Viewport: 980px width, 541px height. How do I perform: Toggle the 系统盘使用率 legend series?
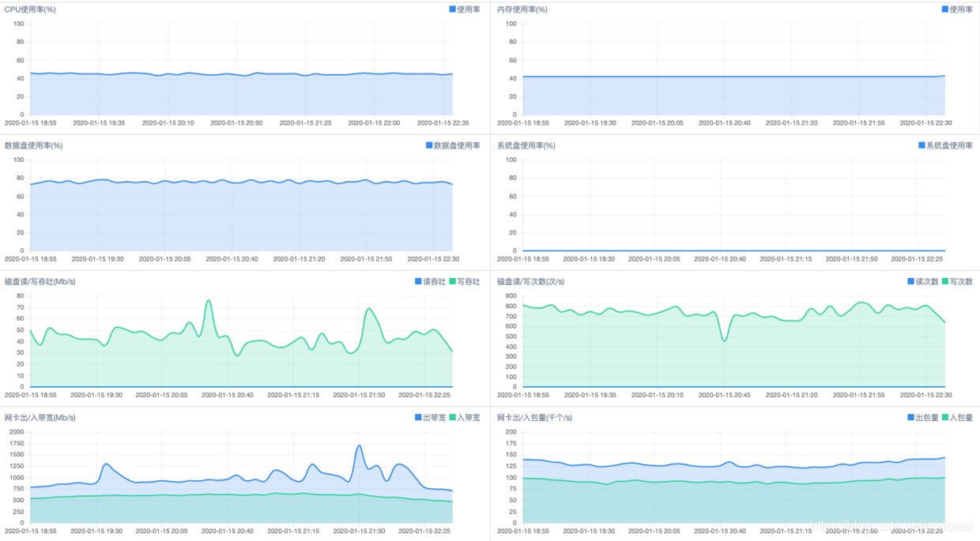pyautogui.click(x=946, y=145)
